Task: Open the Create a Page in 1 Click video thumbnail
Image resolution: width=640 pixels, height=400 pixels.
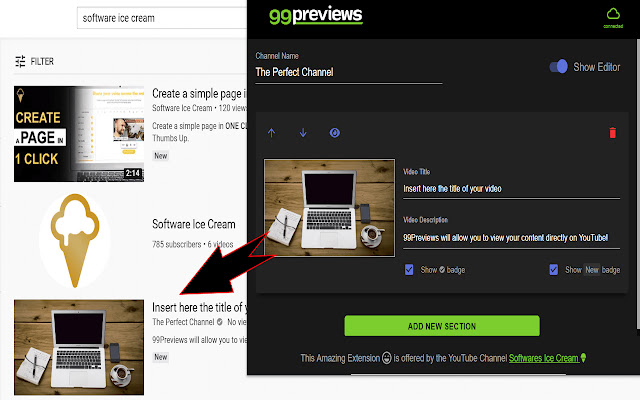Action: tap(79, 134)
